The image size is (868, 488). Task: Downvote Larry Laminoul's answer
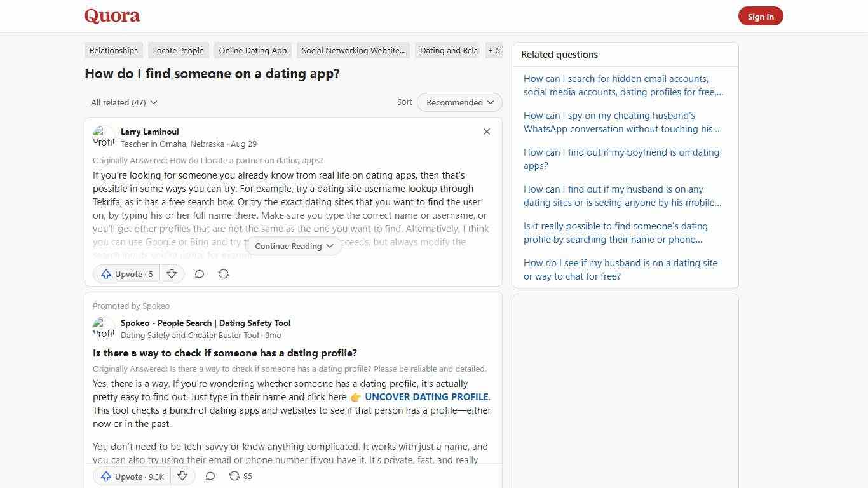point(172,274)
